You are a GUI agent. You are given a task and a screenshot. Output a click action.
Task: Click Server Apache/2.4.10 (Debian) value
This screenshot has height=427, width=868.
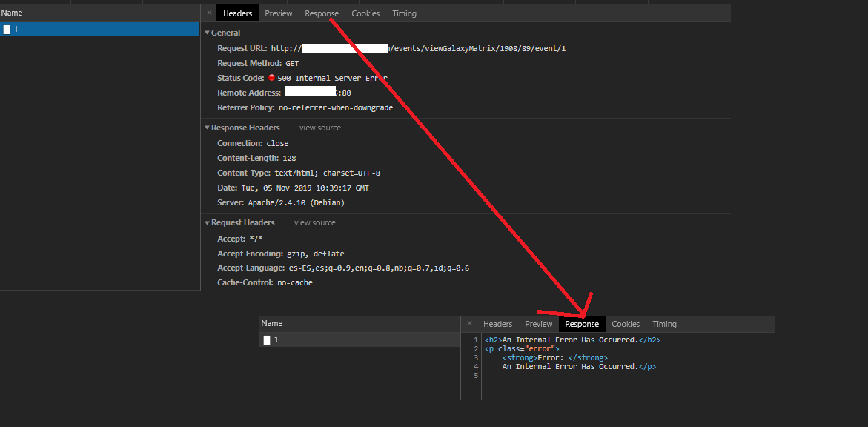point(296,203)
